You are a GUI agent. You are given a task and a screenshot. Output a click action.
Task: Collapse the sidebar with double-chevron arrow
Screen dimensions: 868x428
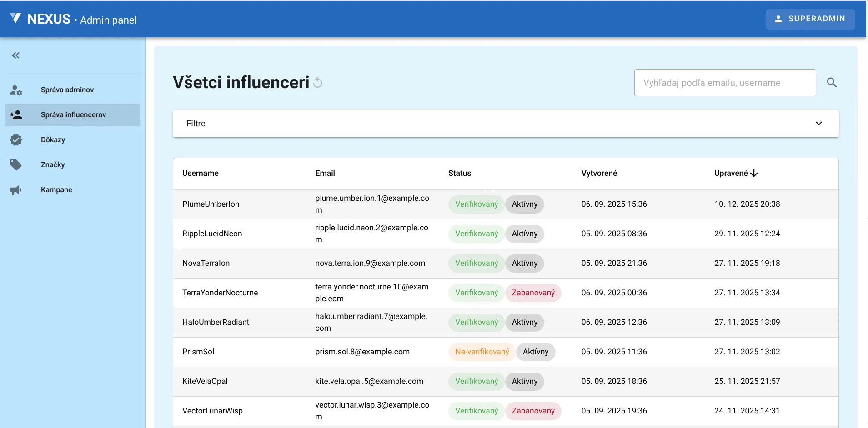coord(16,55)
